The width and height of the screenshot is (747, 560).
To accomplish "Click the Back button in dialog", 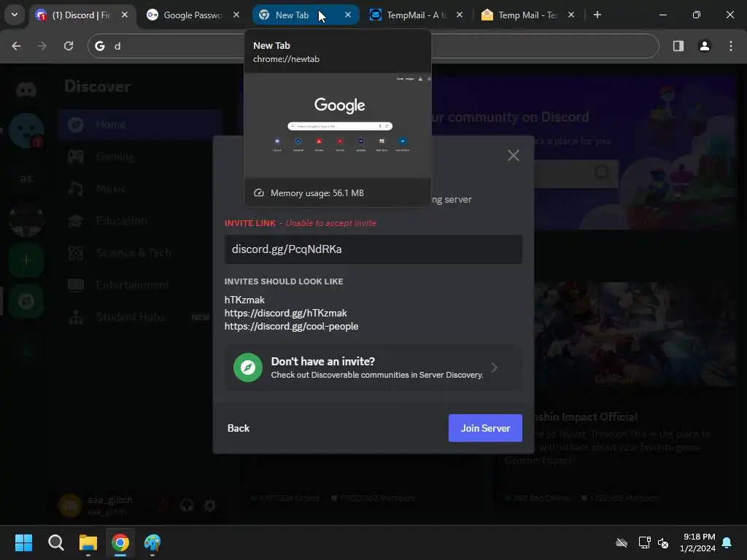I will click(x=239, y=428).
